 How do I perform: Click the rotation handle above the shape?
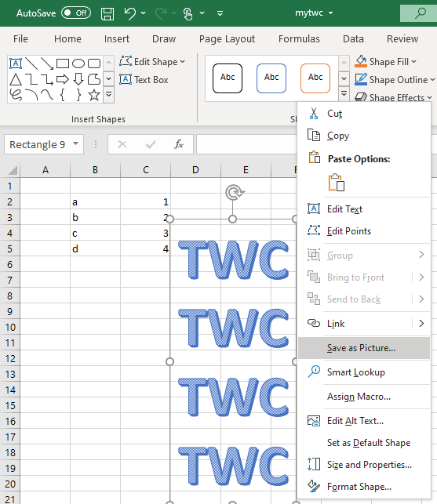[234, 192]
